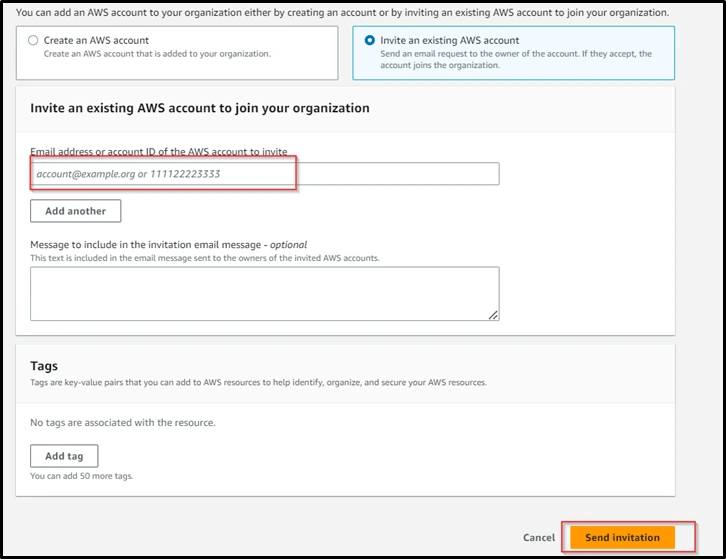Click the Add another button
726x559 pixels.
pyautogui.click(x=75, y=211)
